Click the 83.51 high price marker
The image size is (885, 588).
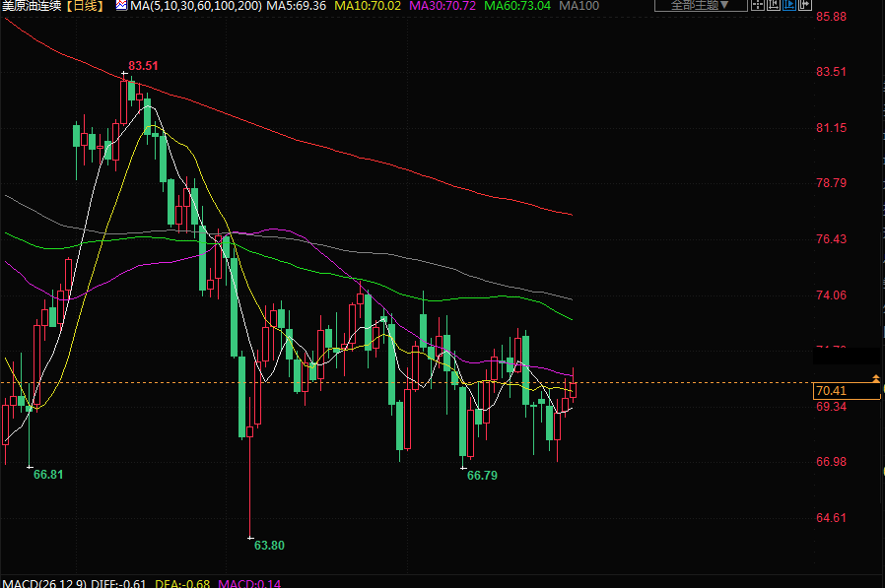tap(143, 66)
